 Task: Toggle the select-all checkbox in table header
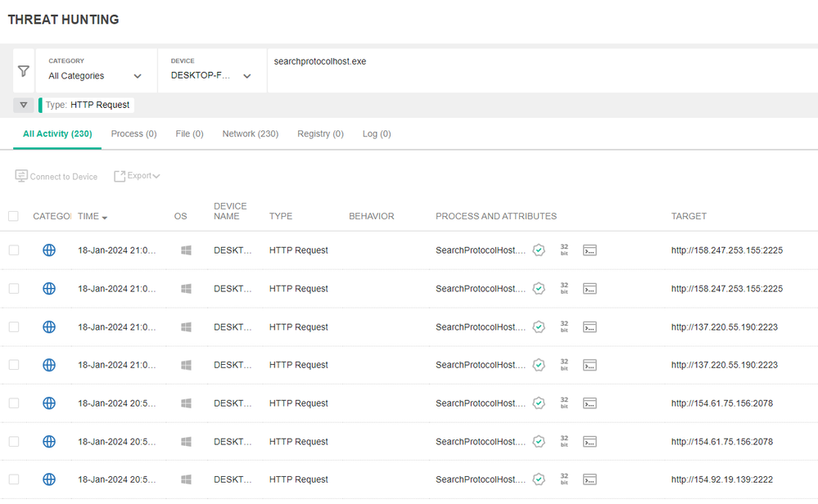pos(13,216)
